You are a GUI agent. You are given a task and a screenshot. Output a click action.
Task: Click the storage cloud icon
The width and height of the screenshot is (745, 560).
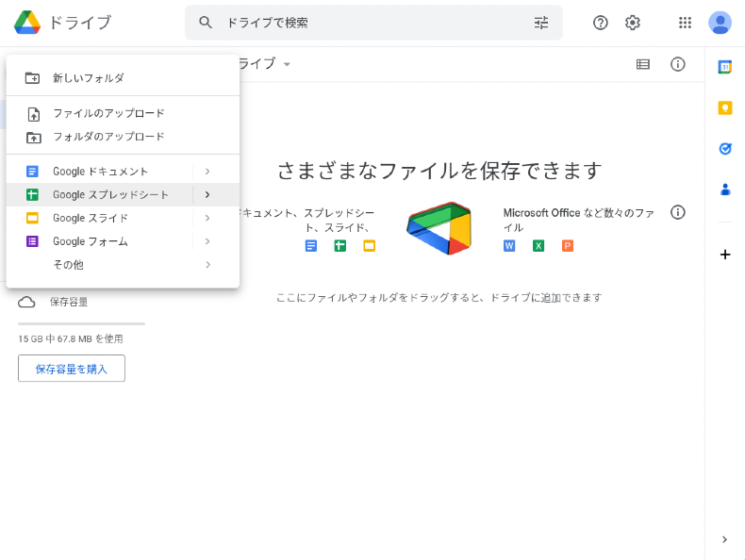[26, 302]
